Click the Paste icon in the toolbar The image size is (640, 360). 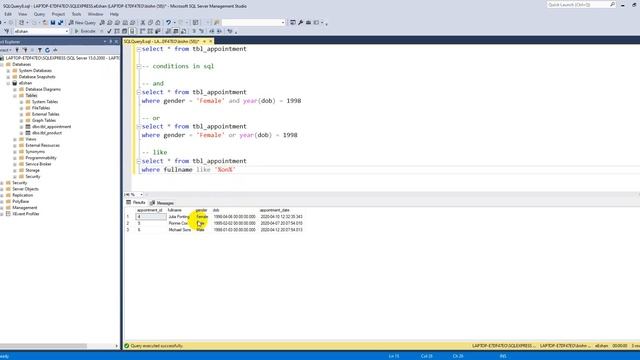click(158, 22)
